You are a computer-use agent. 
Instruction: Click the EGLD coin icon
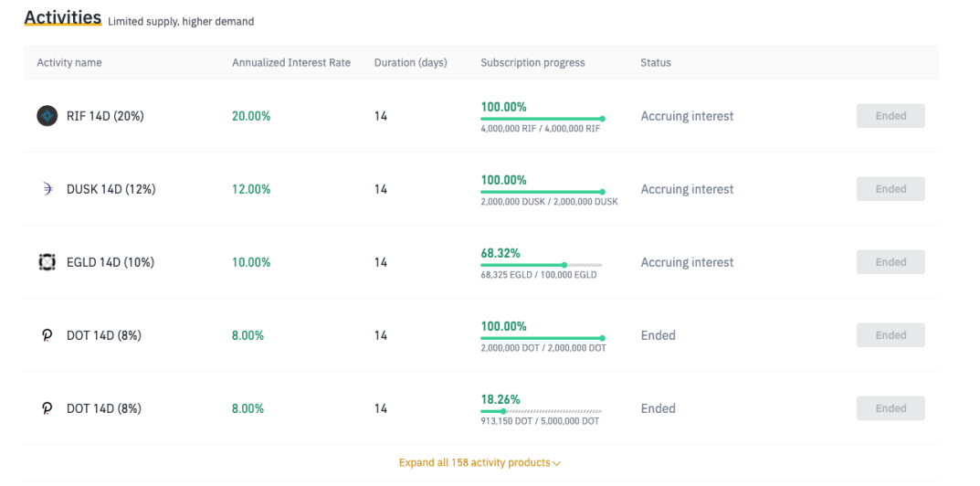tap(47, 262)
